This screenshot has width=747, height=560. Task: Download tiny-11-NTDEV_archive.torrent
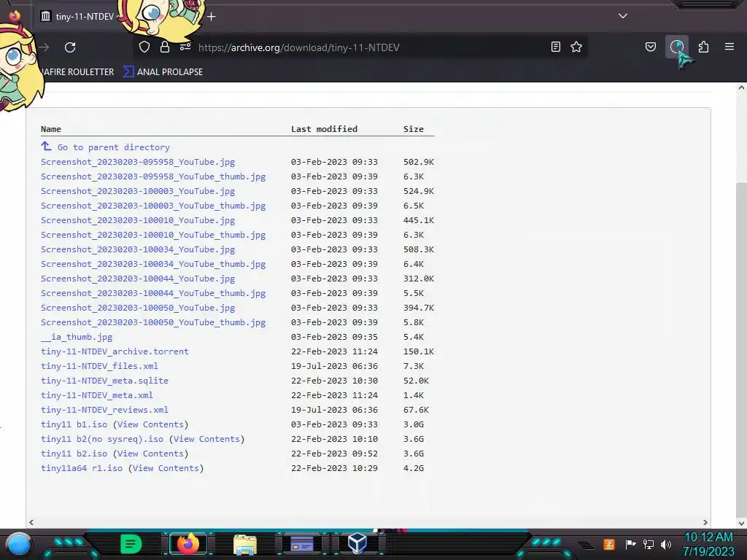[x=115, y=351]
